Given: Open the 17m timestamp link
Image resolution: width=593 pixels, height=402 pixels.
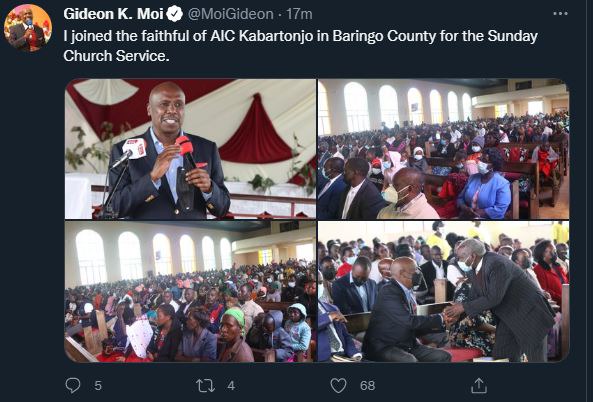Looking at the screenshot, I should click(x=299, y=14).
